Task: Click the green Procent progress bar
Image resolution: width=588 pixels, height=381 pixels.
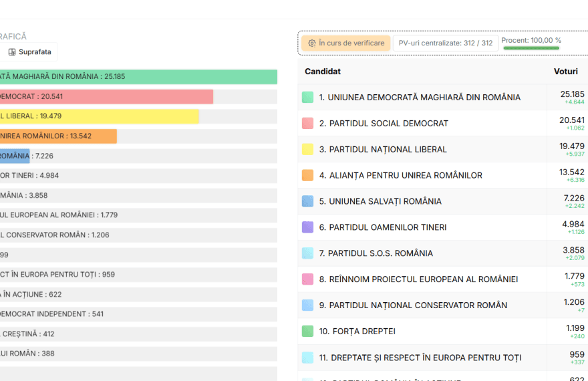Action: (x=531, y=48)
